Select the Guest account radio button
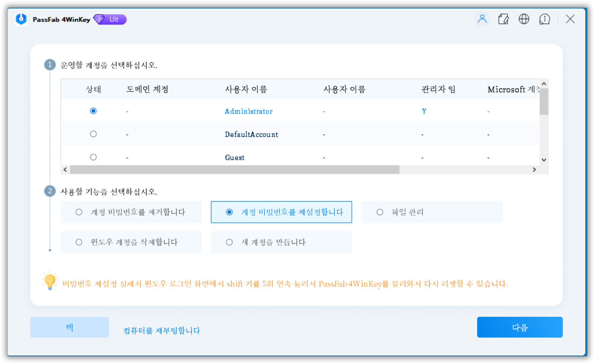595x364 pixels. click(x=93, y=157)
